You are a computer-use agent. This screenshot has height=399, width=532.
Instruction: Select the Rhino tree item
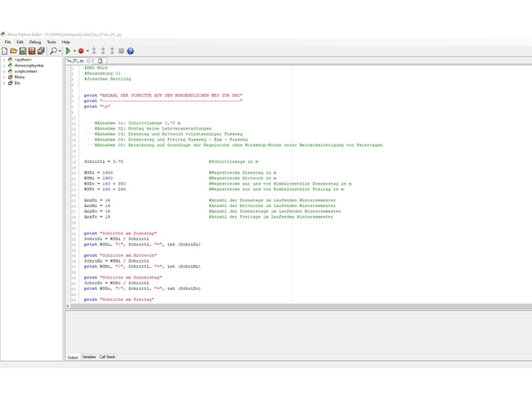[20, 77]
